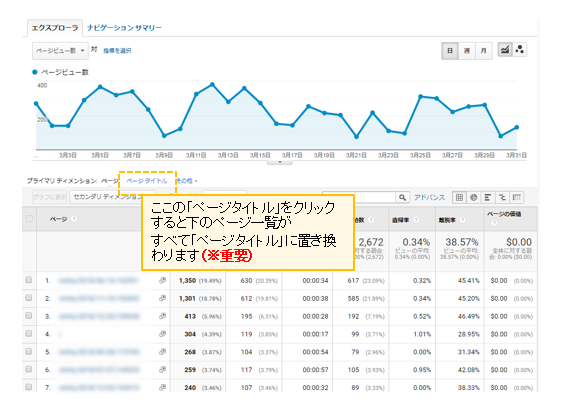Open row 5 page in new window icon

coord(162,352)
